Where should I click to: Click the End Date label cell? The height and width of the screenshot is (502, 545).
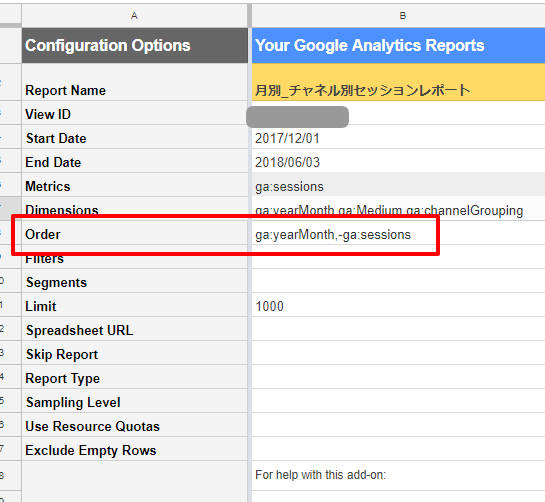135,161
